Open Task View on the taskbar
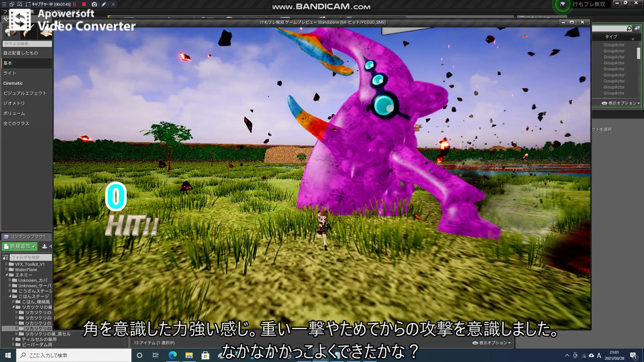The image size is (644, 362). 156,355
